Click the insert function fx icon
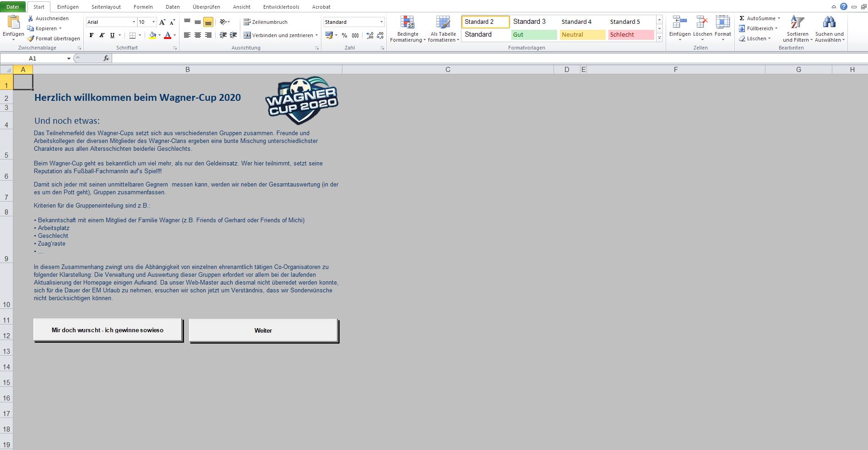The image size is (868, 450). (106, 58)
